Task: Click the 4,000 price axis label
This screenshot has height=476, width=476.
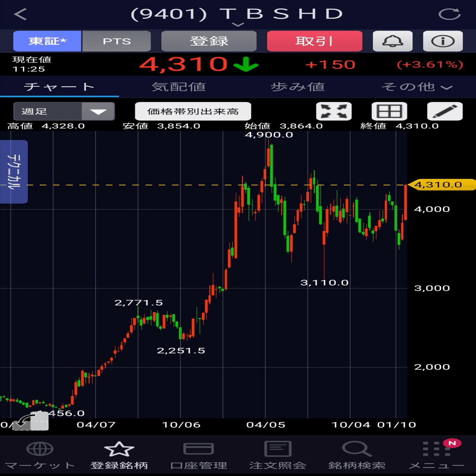Action: pyautogui.click(x=432, y=209)
